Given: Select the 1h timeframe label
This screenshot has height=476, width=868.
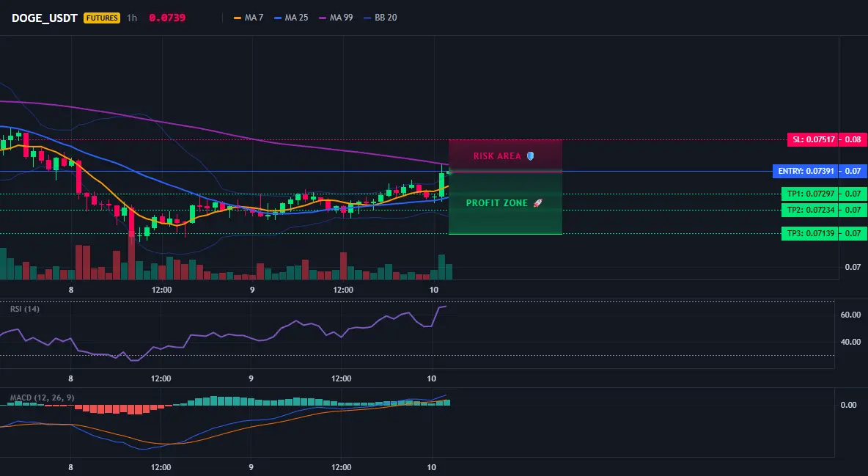Looking at the screenshot, I should [132, 18].
